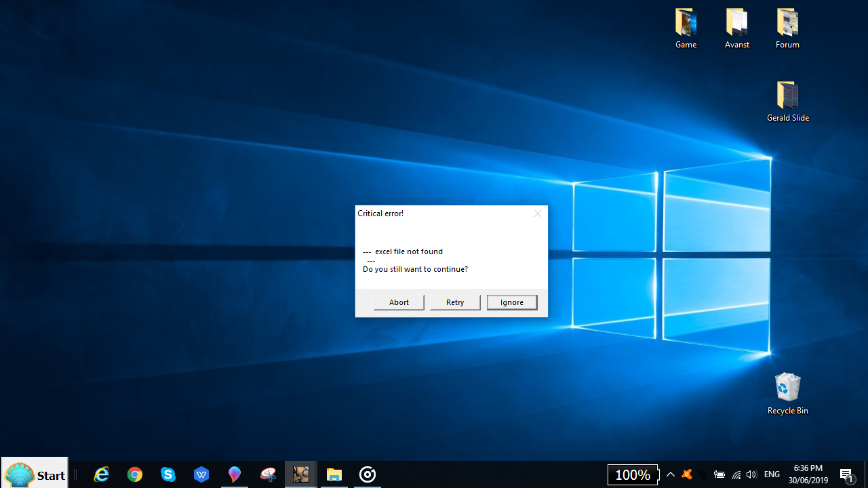Click the Retry button in the dialog
This screenshot has width=868, height=488.
tap(455, 302)
